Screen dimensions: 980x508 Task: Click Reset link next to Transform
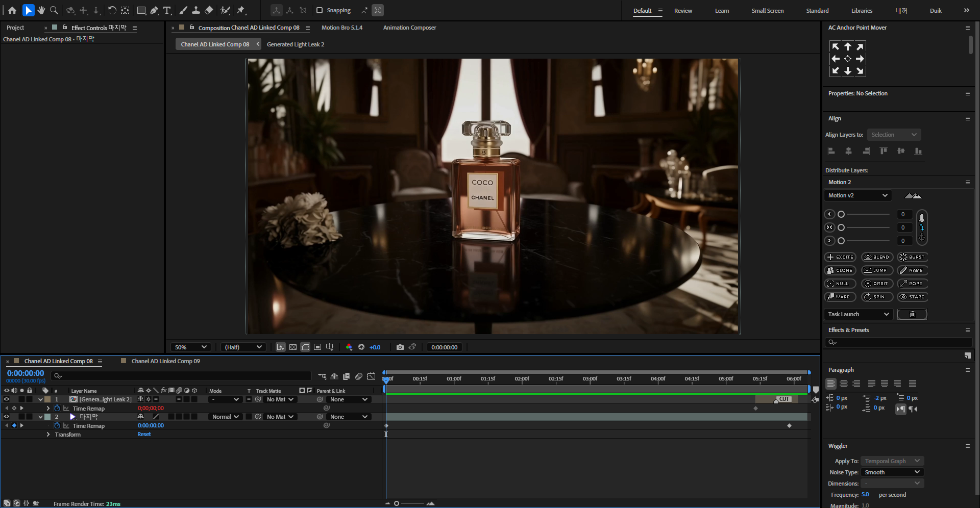[x=144, y=435]
